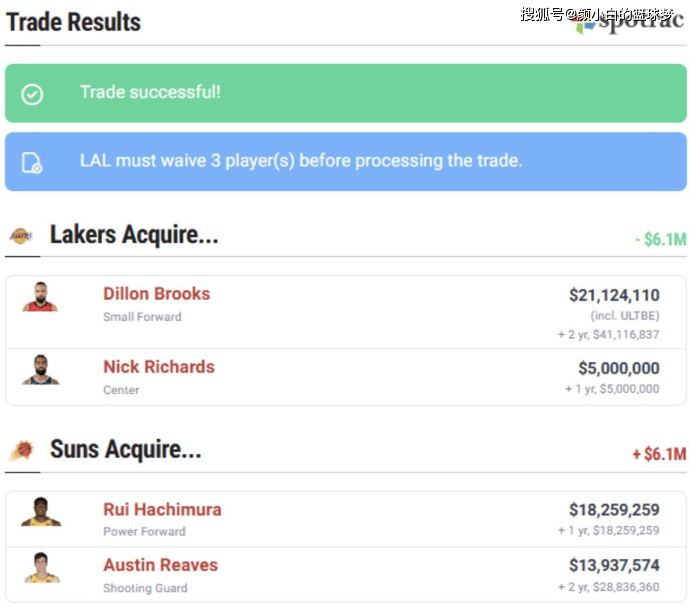Open Dillon Brooks player link

(156, 293)
